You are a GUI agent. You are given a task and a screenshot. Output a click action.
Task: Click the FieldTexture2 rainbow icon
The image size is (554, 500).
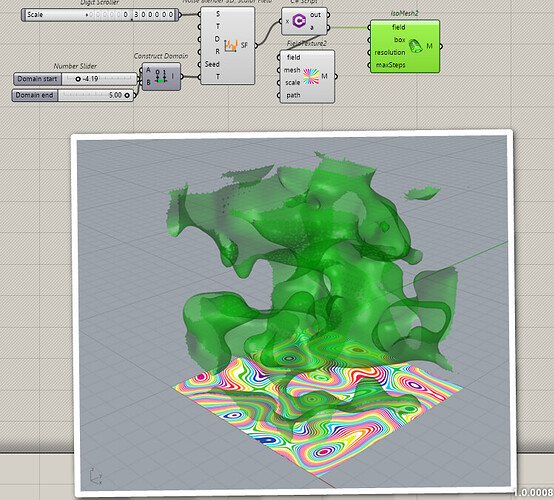point(311,76)
